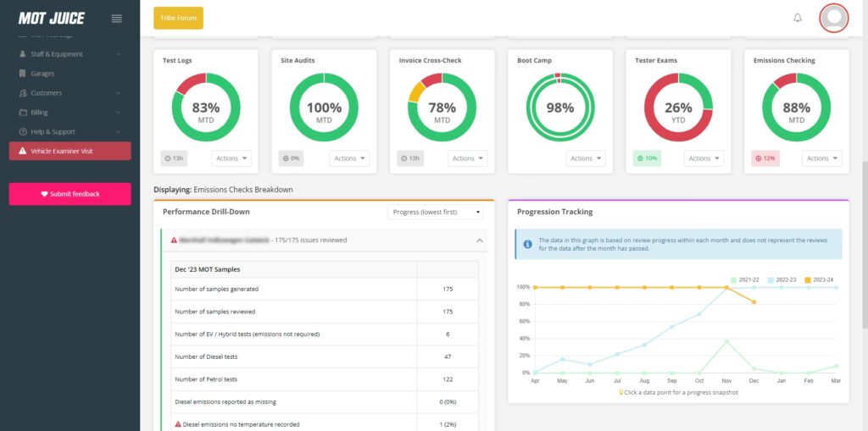Click the info icon in the graph notice
The image size is (868, 431).
(x=527, y=244)
